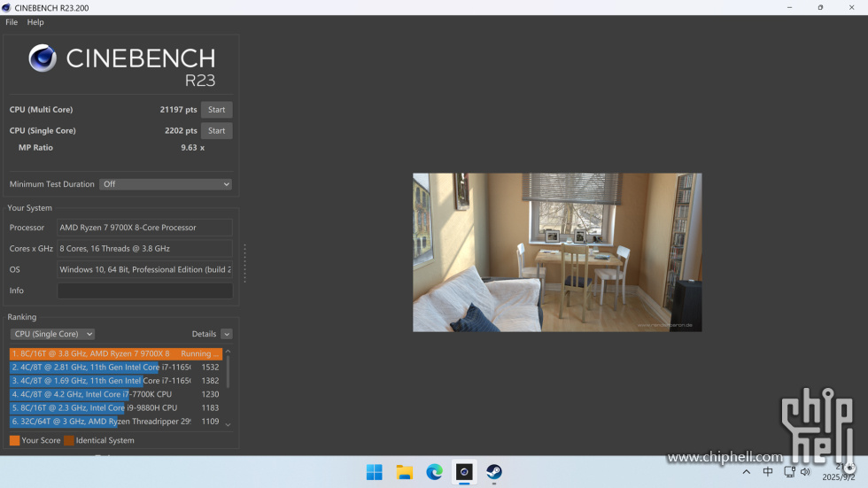This screenshot has height=488, width=868.
Task: Click the MP Ratio value 9.63 x
Action: point(193,148)
